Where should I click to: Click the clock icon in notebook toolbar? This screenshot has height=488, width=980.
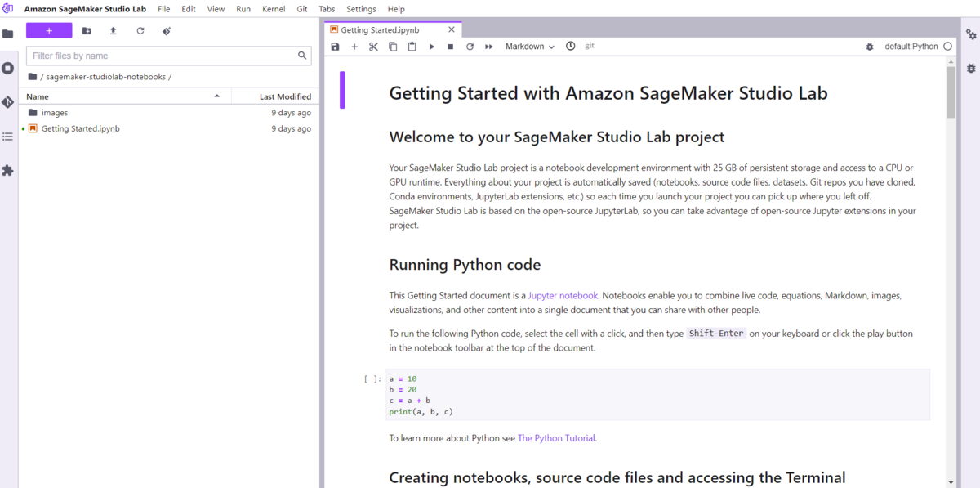pos(570,47)
